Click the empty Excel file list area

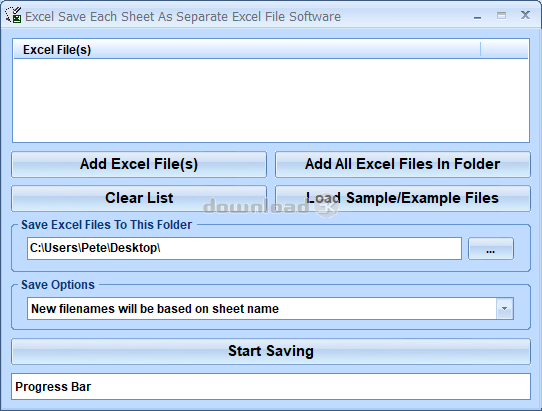(x=271, y=100)
